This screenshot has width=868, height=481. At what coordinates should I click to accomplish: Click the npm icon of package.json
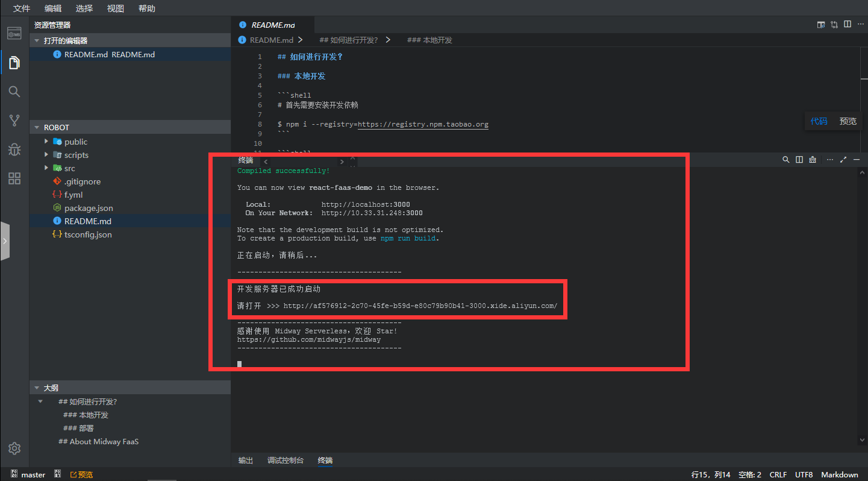point(57,208)
